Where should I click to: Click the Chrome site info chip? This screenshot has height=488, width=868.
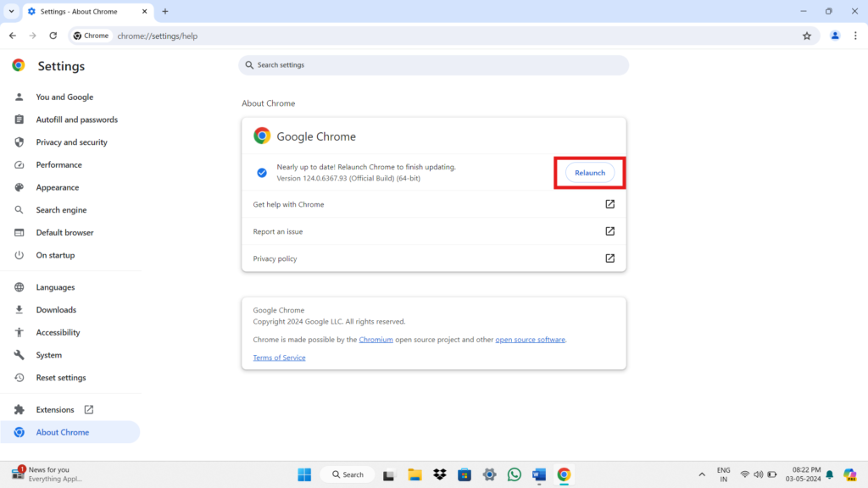coord(92,36)
